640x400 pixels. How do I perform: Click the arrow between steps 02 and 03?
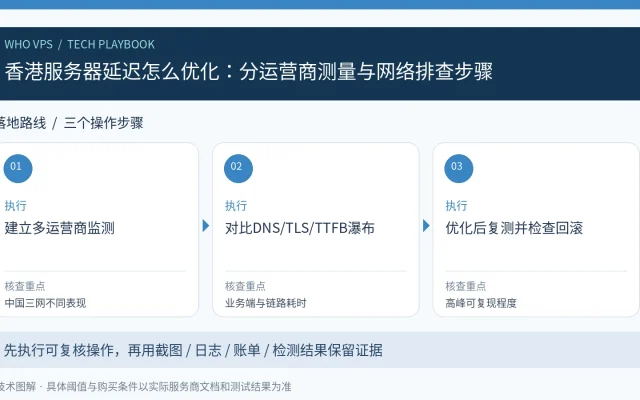tap(426, 226)
